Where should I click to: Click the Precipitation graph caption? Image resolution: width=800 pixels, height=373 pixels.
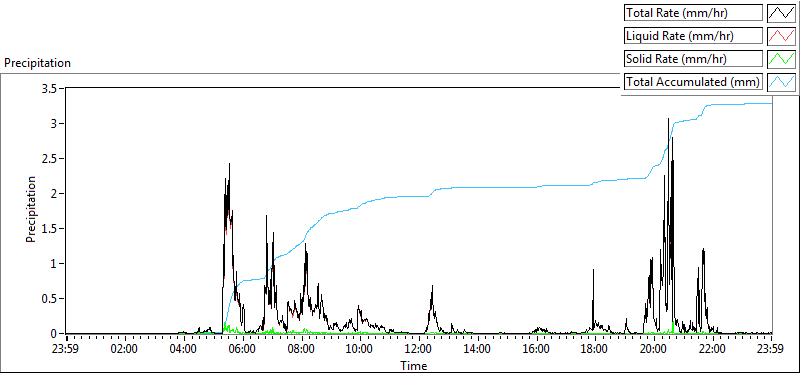pos(37,63)
